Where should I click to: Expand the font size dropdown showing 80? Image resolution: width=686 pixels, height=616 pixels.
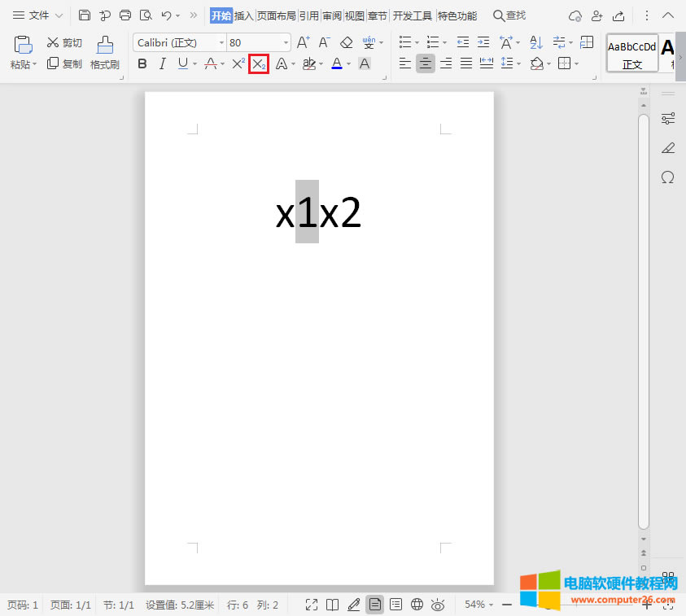pos(286,42)
